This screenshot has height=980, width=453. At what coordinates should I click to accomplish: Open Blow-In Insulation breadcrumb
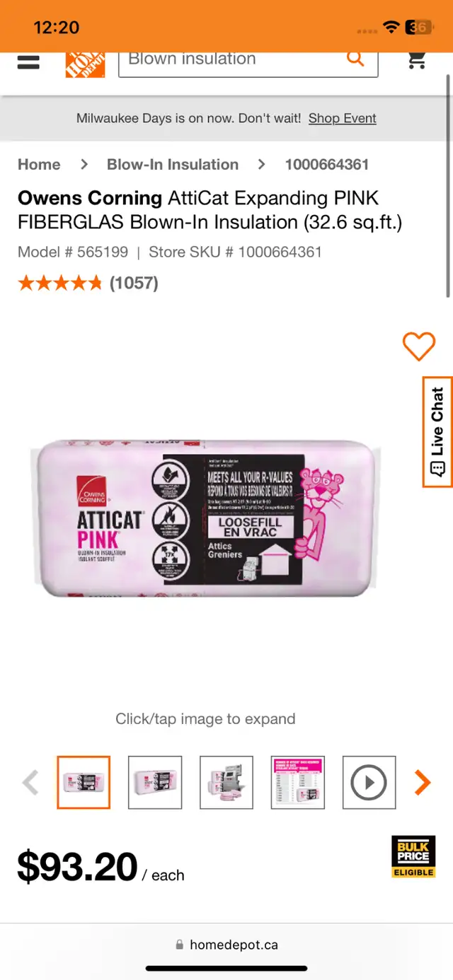click(x=173, y=164)
